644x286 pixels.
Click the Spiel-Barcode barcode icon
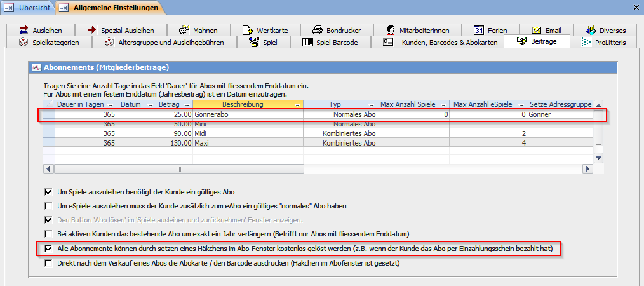[x=307, y=42]
